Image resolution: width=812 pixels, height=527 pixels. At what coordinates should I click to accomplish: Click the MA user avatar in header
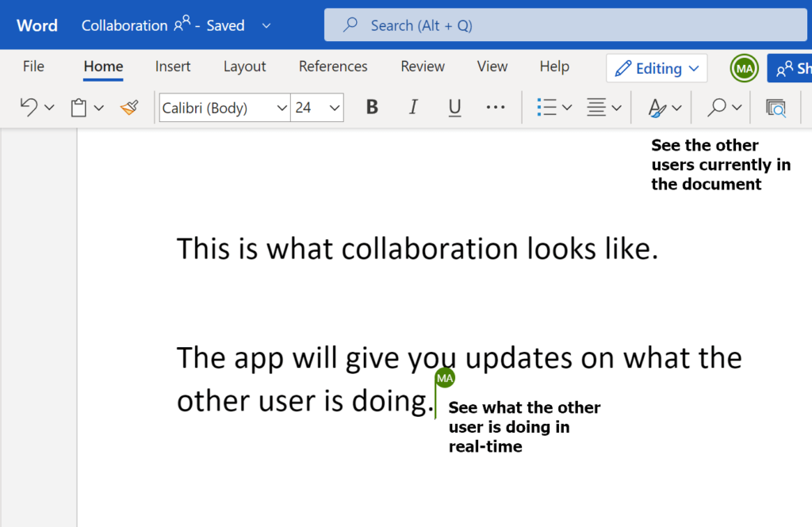tap(744, 68)
